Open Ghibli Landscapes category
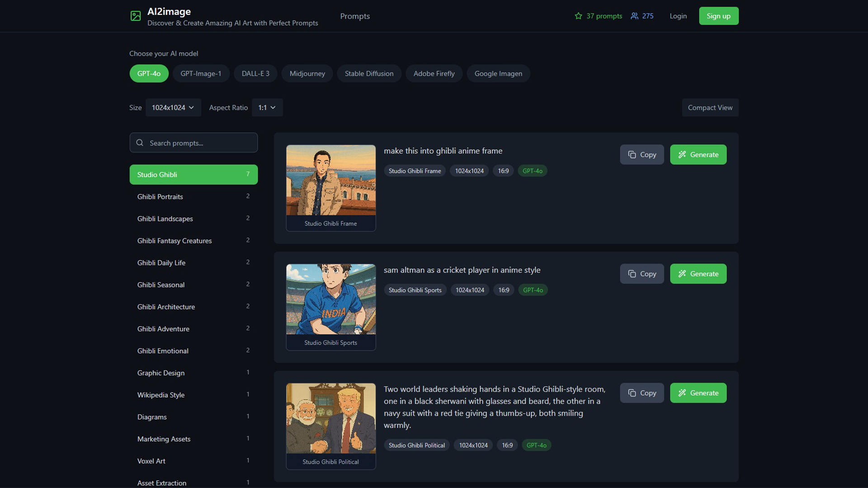Viewport: 868px width, 488px height. point(193,219)
